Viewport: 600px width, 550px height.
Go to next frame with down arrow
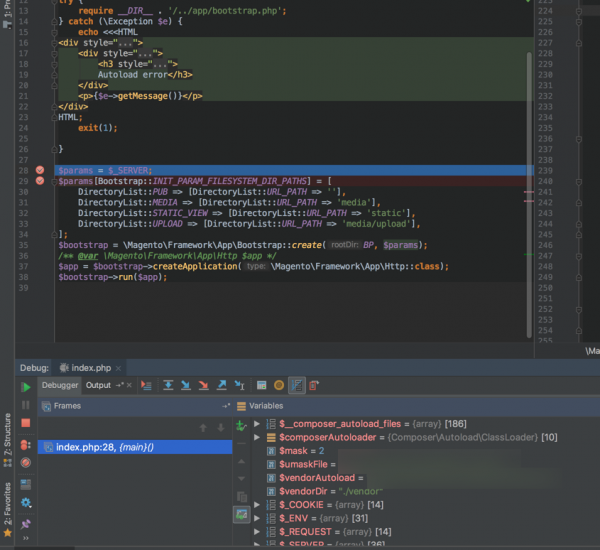(221, 428)
